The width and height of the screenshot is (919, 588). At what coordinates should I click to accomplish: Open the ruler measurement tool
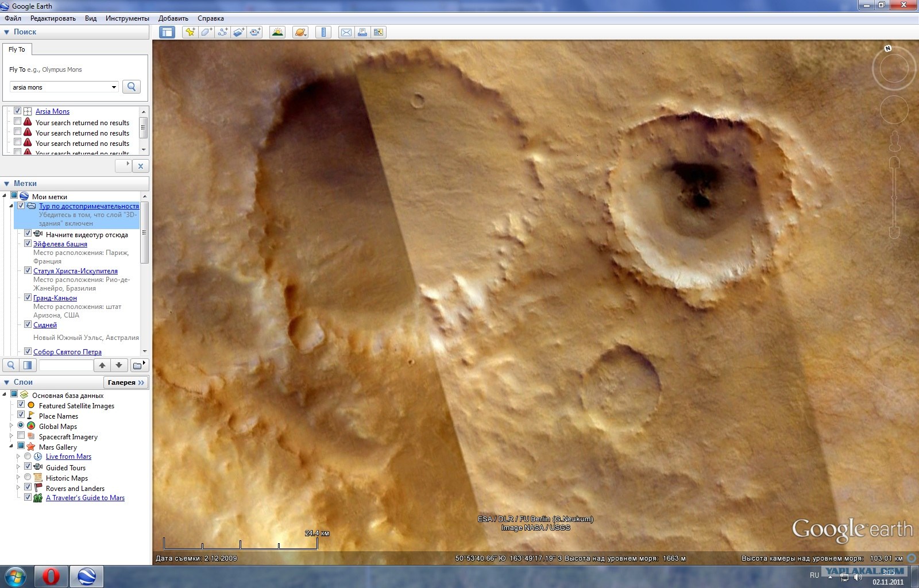(323, 32)
